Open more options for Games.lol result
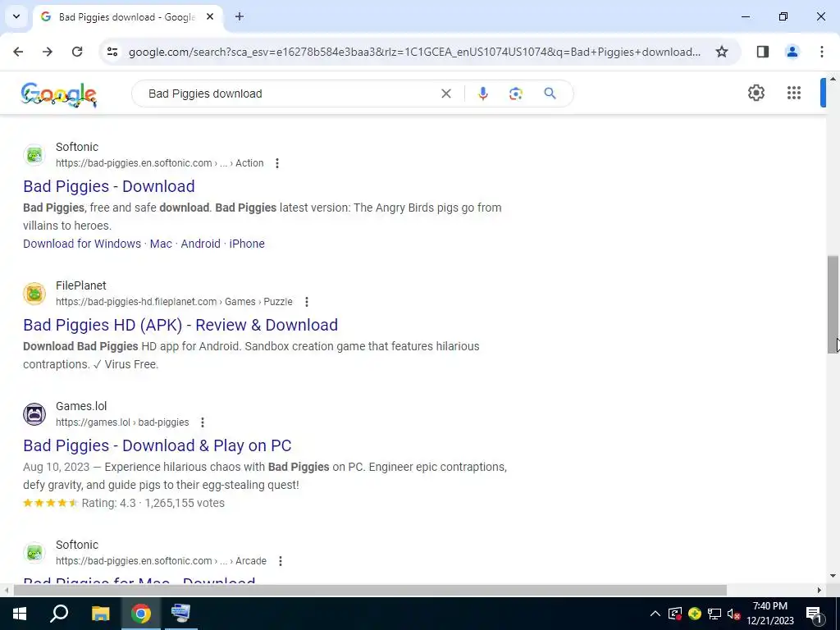840x630 pixels. (203, 422)
